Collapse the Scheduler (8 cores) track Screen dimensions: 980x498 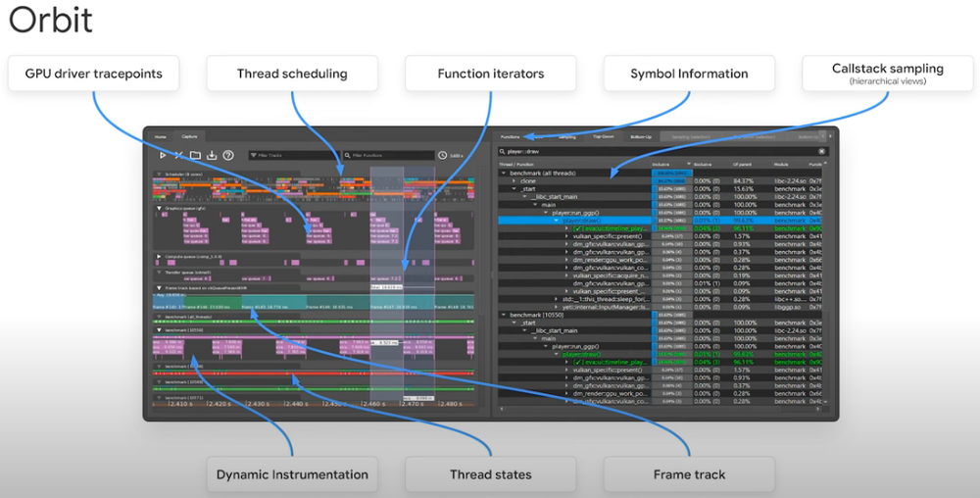pos(160,174)
